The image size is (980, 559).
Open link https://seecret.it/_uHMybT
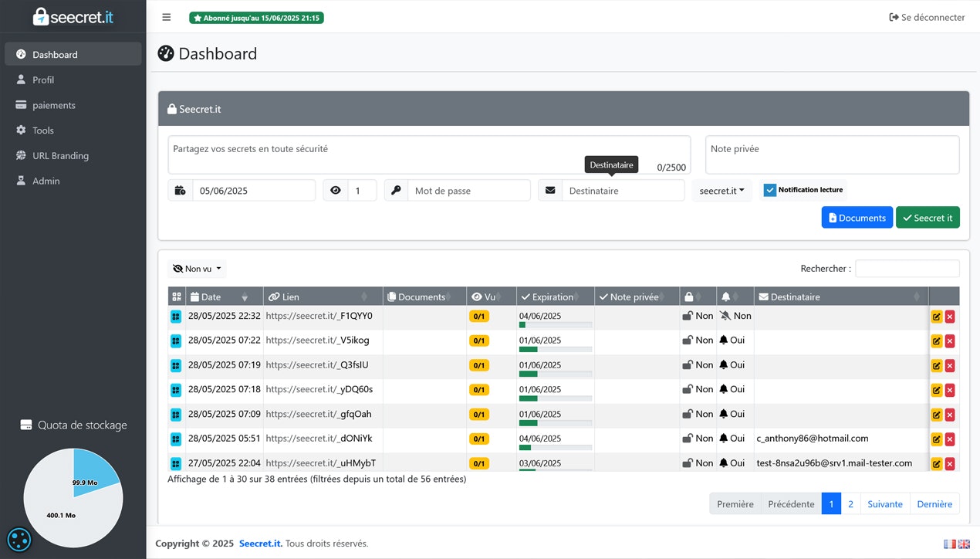(x=320, y=463)
